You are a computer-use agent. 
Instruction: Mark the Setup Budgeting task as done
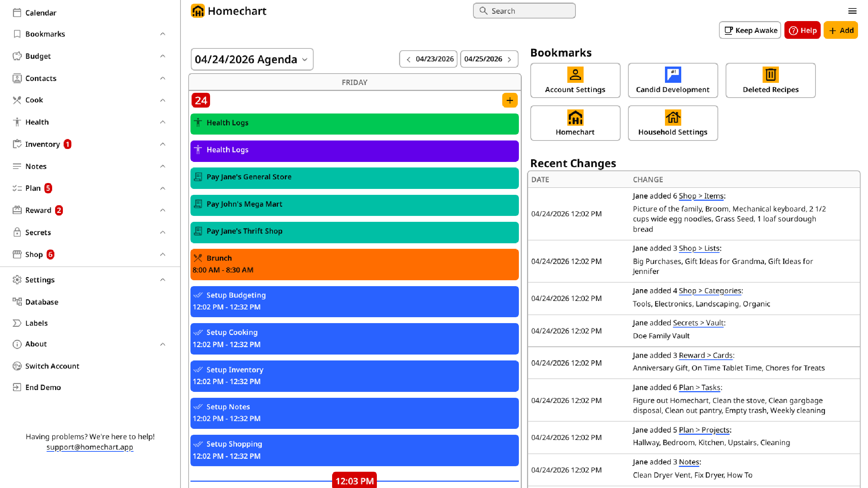tap(198, 295)
